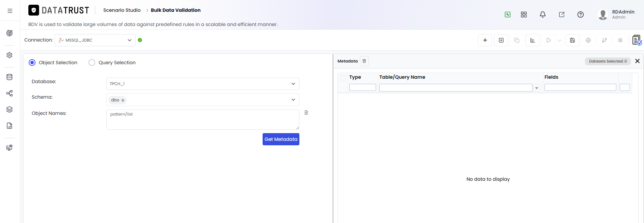This screenshot has height=223, width=644.
Task: Open the apps grid icon
Action: click(x=524, y=15)
